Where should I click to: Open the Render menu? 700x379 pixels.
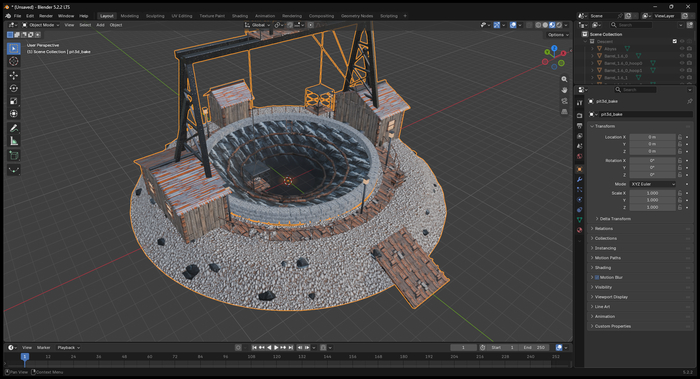[46, 16]
